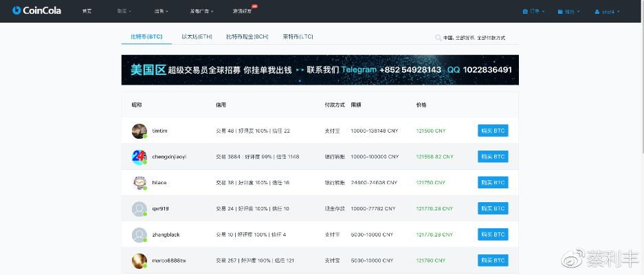Click 购买 BTC button for timtim
This screenshot has width=644, height=275.
click(x=493, y=131)
